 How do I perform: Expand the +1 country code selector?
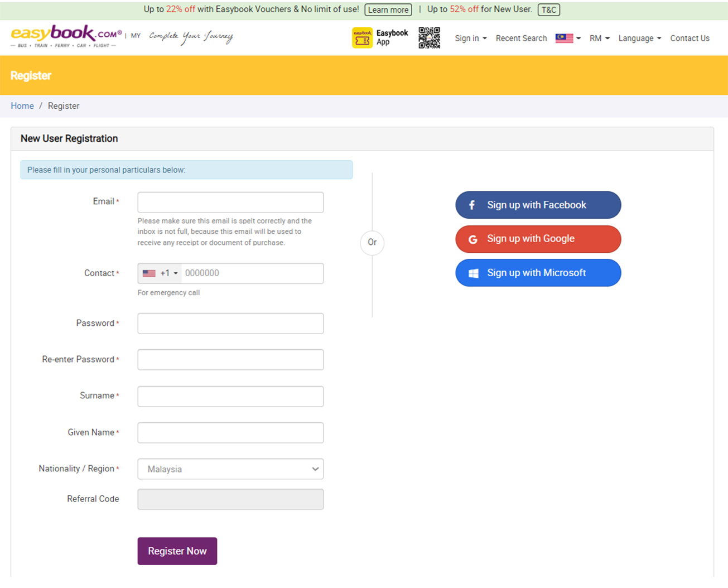coord(160,273)
